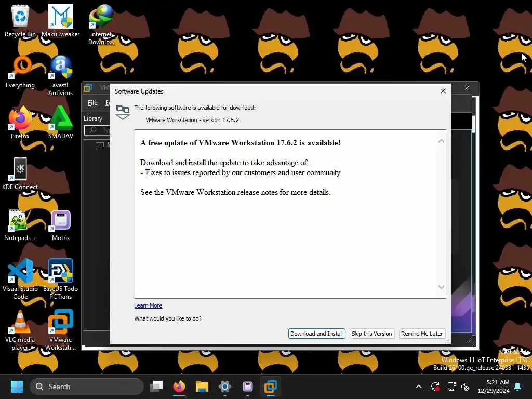This screenshot has width=532, height=399.
Task: Open the Motrix desktop shortcut
Action: [x=60, y=224]
